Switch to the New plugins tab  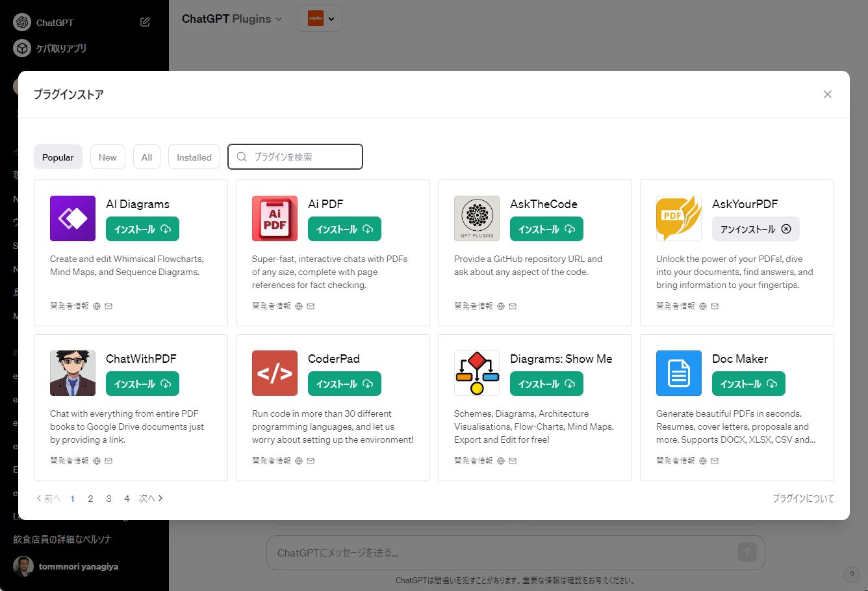(x=108, y=157)
